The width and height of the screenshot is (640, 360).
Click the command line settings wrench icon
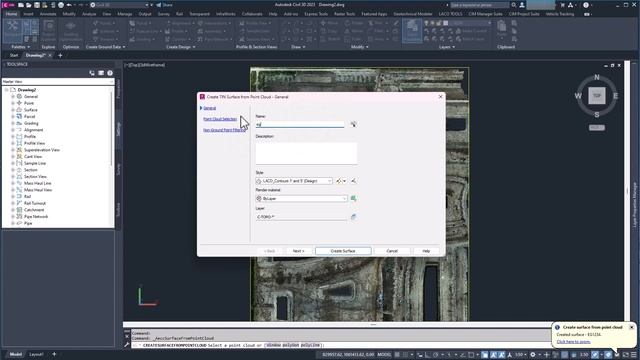pyautogui.click(x=127, y=345)
